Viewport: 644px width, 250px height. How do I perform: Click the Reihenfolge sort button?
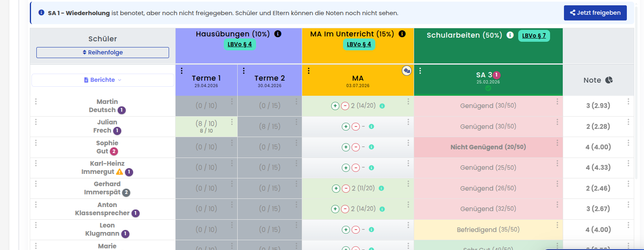103,52
